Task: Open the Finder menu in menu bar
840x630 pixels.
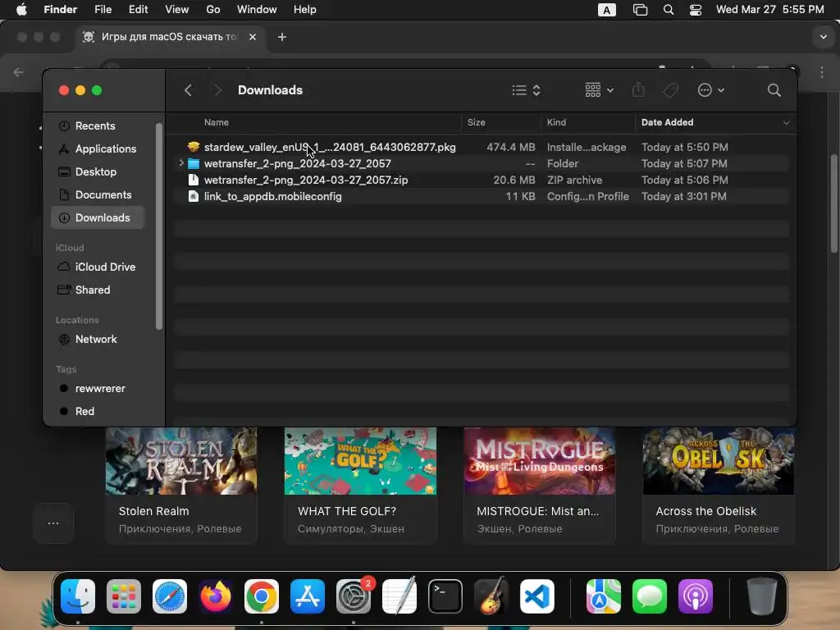Action: (x=60, y=10)
